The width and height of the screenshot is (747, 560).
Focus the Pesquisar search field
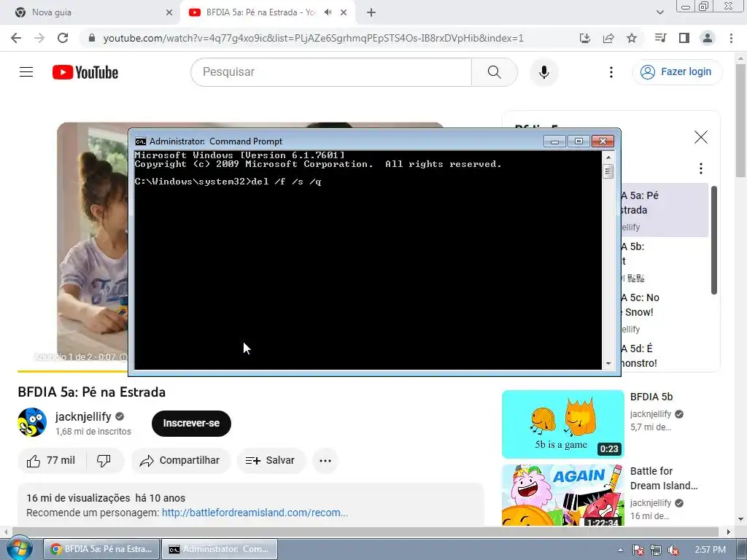pyautogui.click(x=332, y=72)
